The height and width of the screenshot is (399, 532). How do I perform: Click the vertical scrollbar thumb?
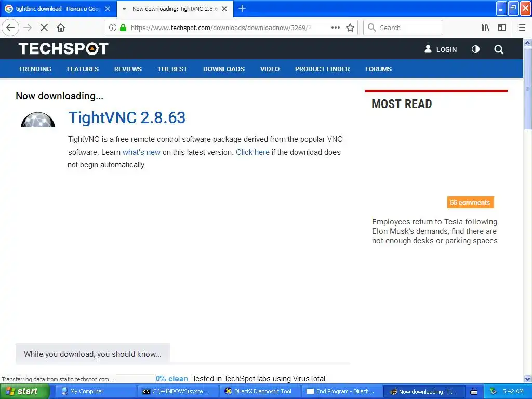pyautogui.click(x=528, y=88)
